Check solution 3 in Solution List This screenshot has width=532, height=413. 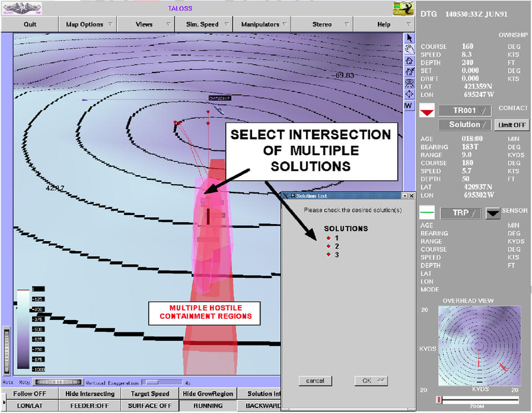click(329, 254)
